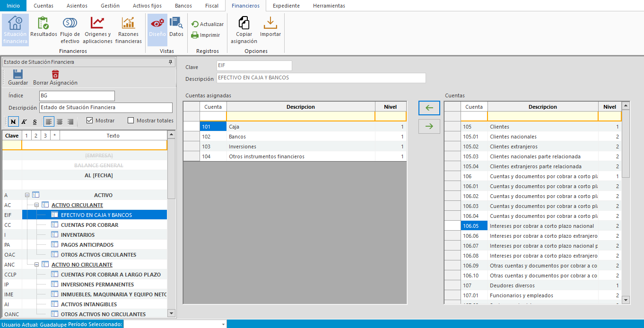The width and height of the screenshot is (644, 328).
Task: Collapse the ACTIVO CIRCULANTE node
Action: 37,205
